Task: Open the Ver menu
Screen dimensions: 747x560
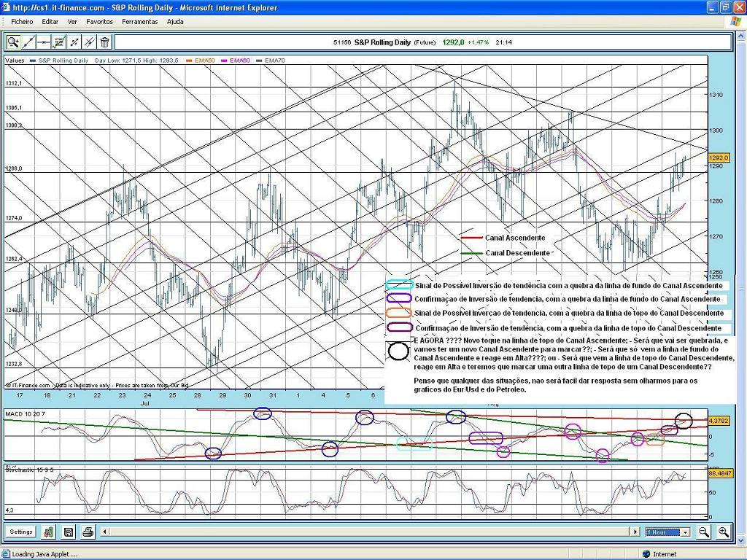Action: pyautogui.click(x=72, y=21)
